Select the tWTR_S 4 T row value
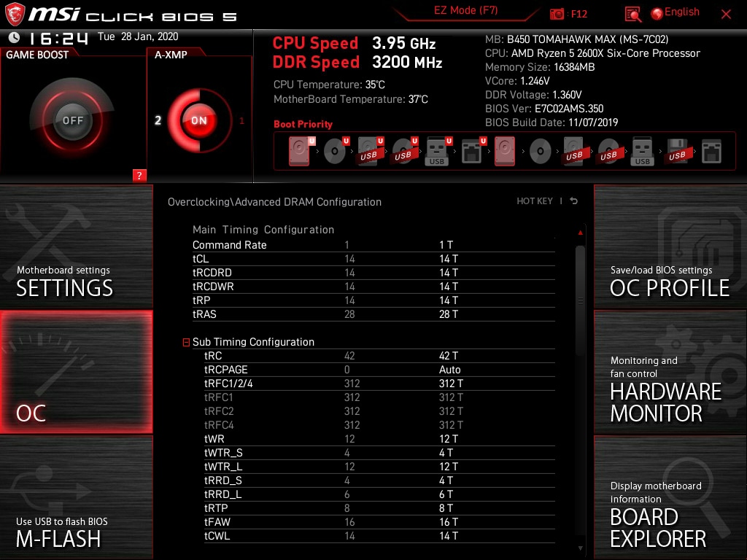 [446, 452]
